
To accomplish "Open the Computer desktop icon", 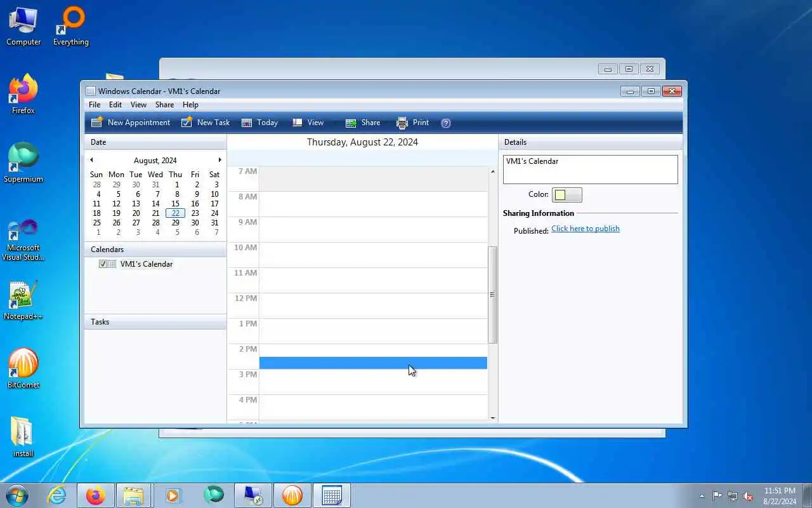I will tap(23, 27).
